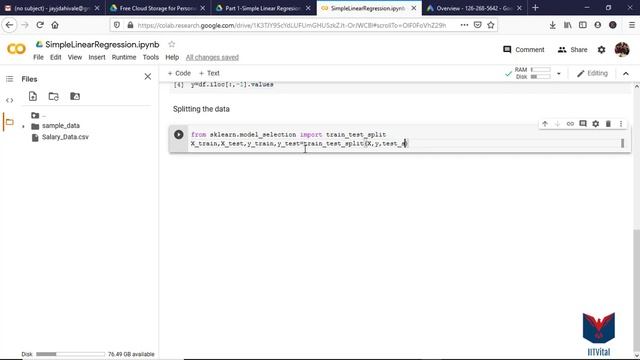Open RAM and Disk connection dropdown
640x360 pixels.
tap(559, 73)
